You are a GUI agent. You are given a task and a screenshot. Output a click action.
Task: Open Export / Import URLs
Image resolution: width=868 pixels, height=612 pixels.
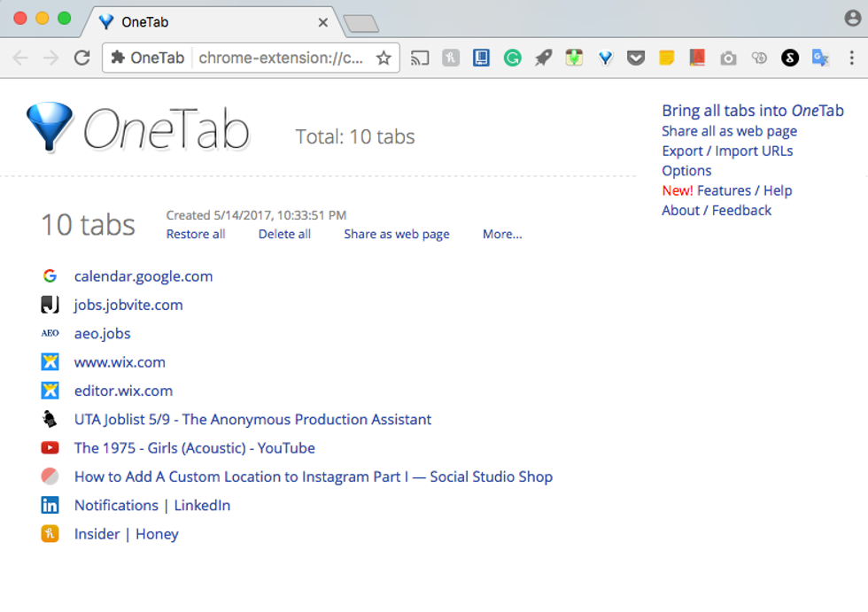[727, 151]
